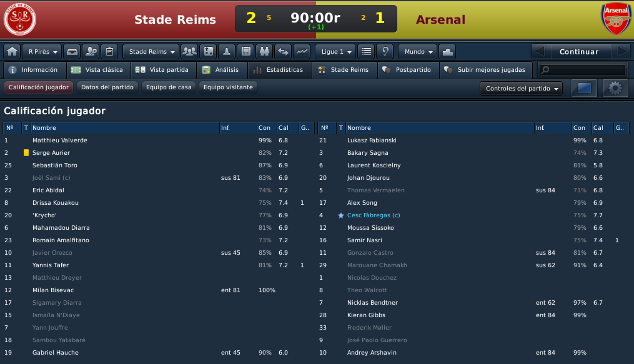
Task: Open the manager inbox tray icon
Action: click(72, 52)
